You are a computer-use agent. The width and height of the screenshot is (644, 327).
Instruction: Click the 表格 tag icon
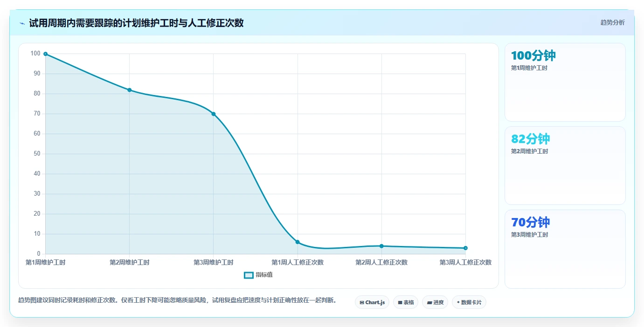pyautogui.click(x=400, y=302)
